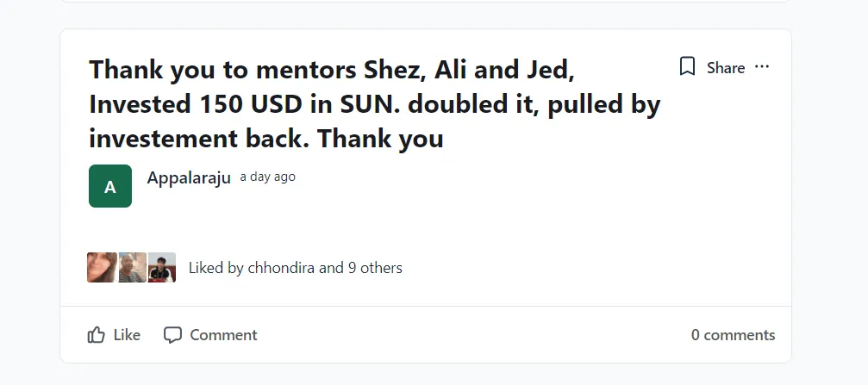Open the three-dot more options menu
Image resolution: width=868 pixels, height=385 pixels.
[x=762, y=67]
